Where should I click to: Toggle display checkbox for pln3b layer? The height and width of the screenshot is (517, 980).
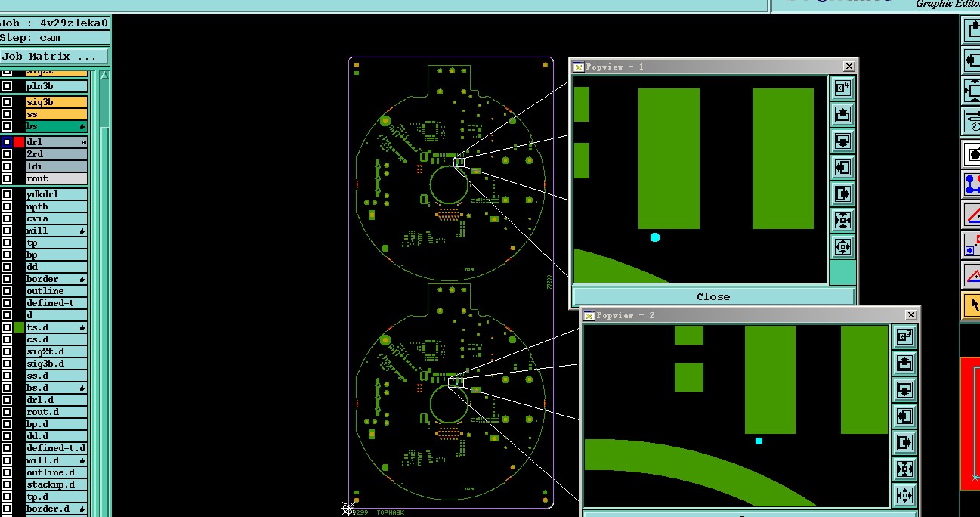[x=7, y=86]
